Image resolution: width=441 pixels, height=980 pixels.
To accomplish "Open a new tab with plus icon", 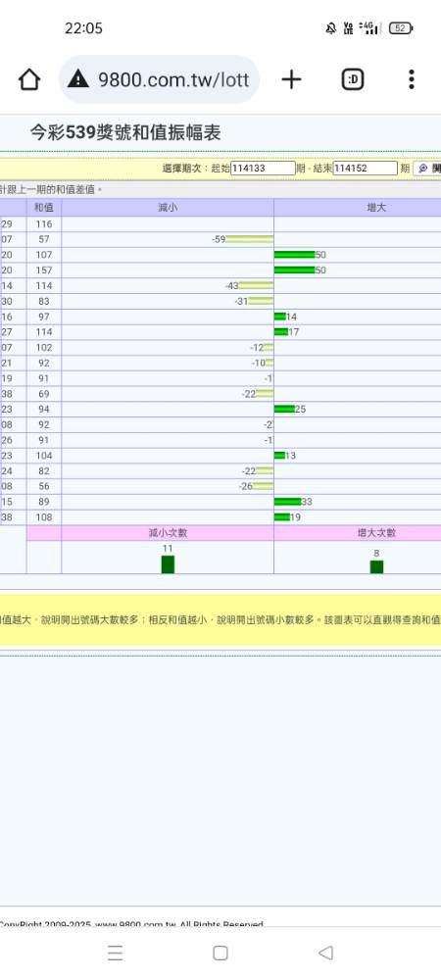I will click(x=291, y=79).
